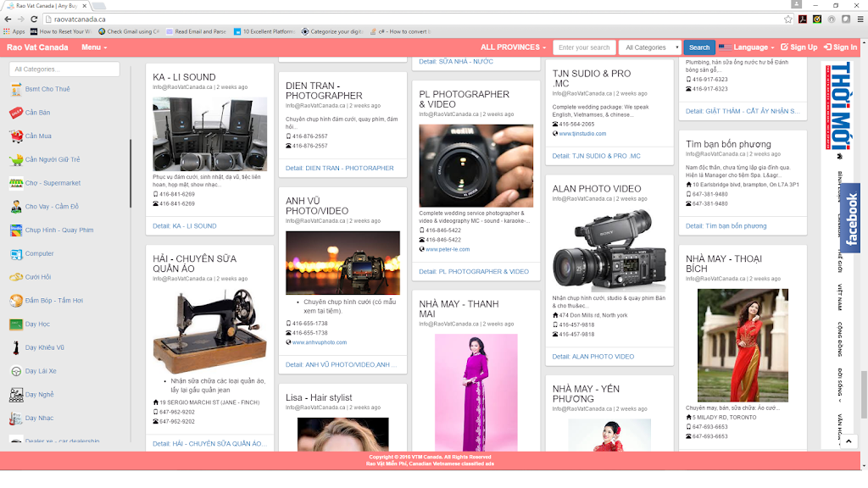Screen dimensions: 868x488
Task: Open the Rao Vat Canada browser tab
Action: 47,6
